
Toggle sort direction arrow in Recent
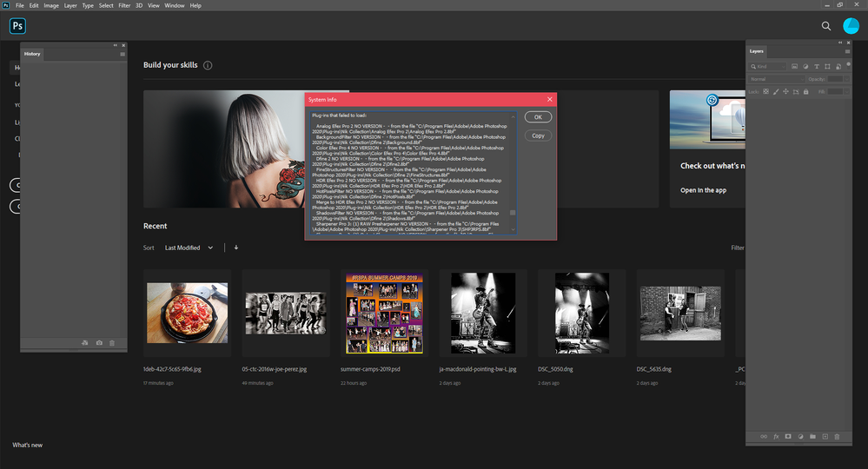(235, 248)
